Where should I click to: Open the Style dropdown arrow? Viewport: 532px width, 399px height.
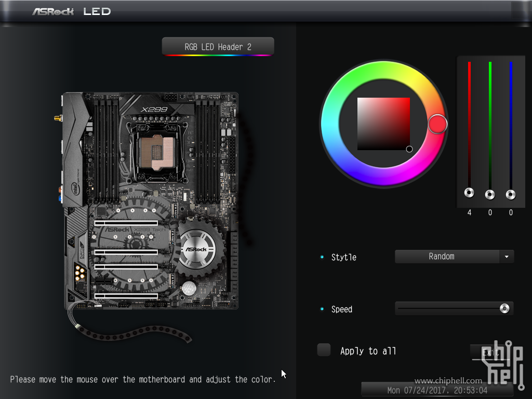(x=507, y=257)
